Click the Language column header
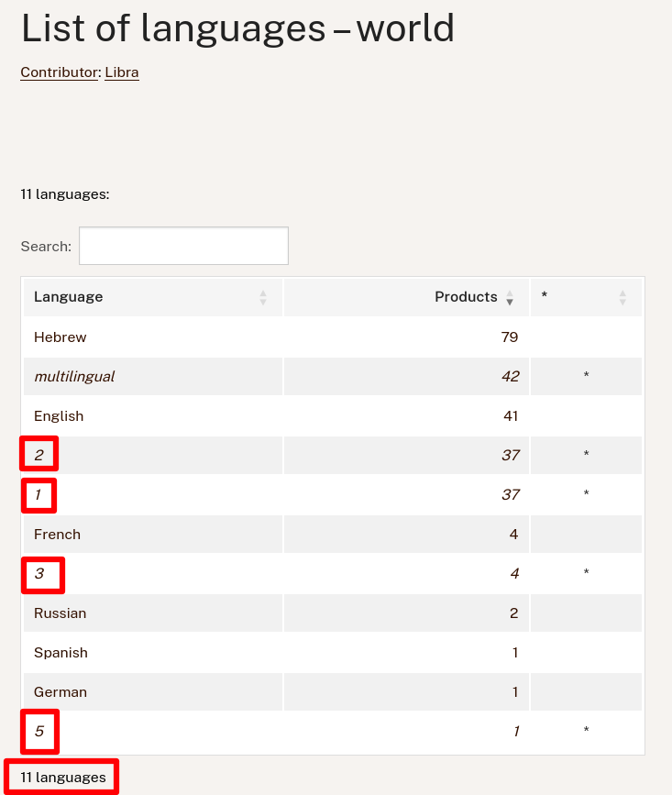 pyautogui.click(x=153, y=297)
